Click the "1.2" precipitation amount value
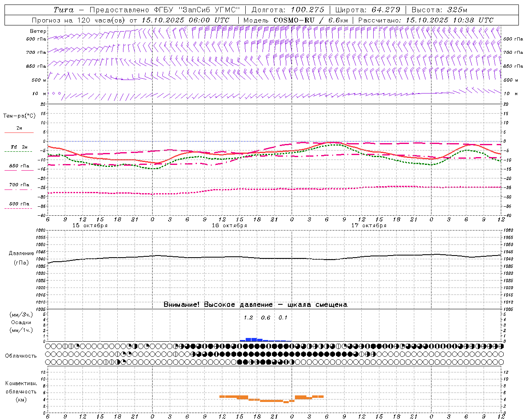The width and height of the screenshot is (525, 420). click(248, 318)
